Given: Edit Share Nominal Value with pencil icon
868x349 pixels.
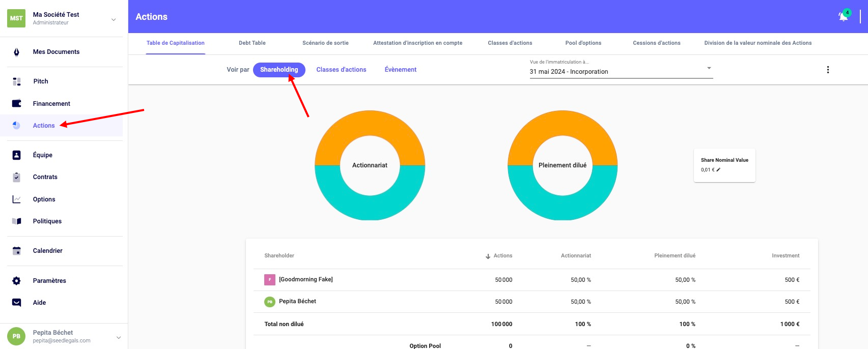Looking at the screenshot, I should [x=718, y=170].
